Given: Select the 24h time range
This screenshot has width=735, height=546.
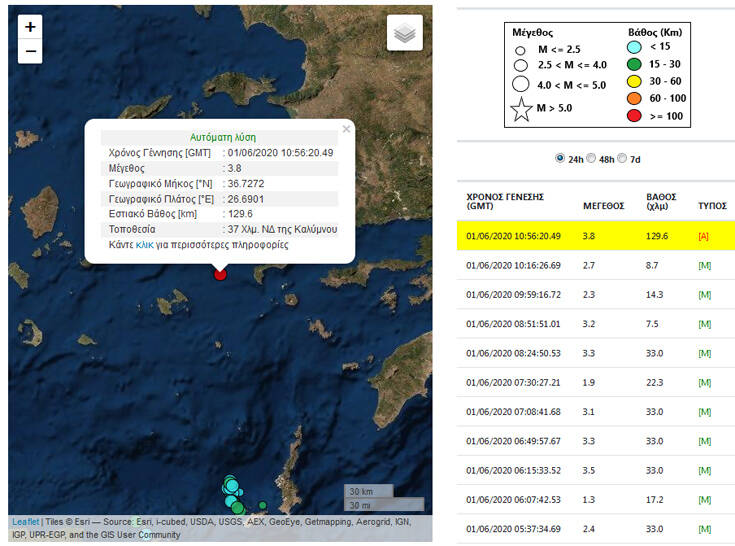Looking at the screenshot, I should (x=558, y=158).
